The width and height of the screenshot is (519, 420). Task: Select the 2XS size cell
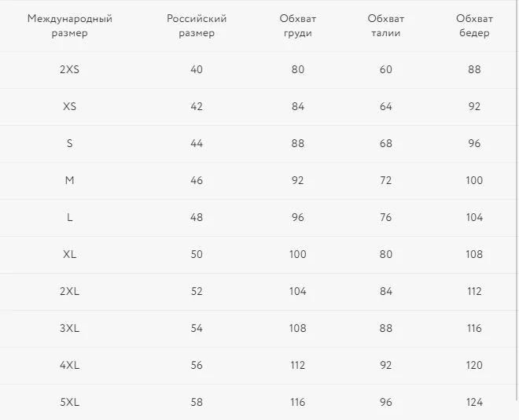(x=69, y=69)
